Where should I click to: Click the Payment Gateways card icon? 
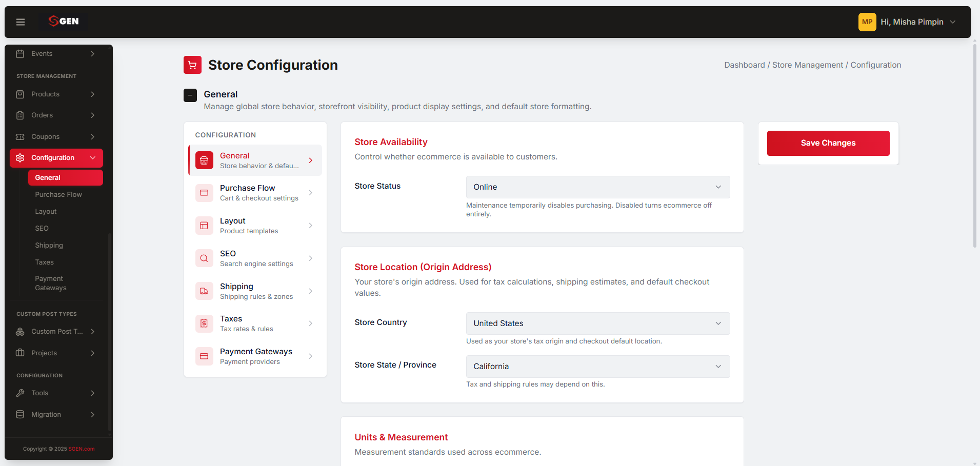pyautogui.click(x=204, y=356)
